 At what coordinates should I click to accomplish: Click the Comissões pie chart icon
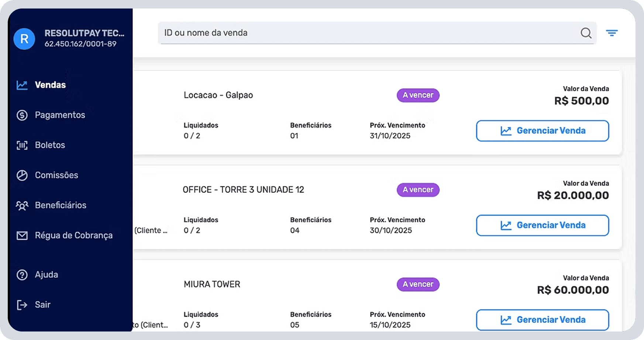[x=22, y=175]
